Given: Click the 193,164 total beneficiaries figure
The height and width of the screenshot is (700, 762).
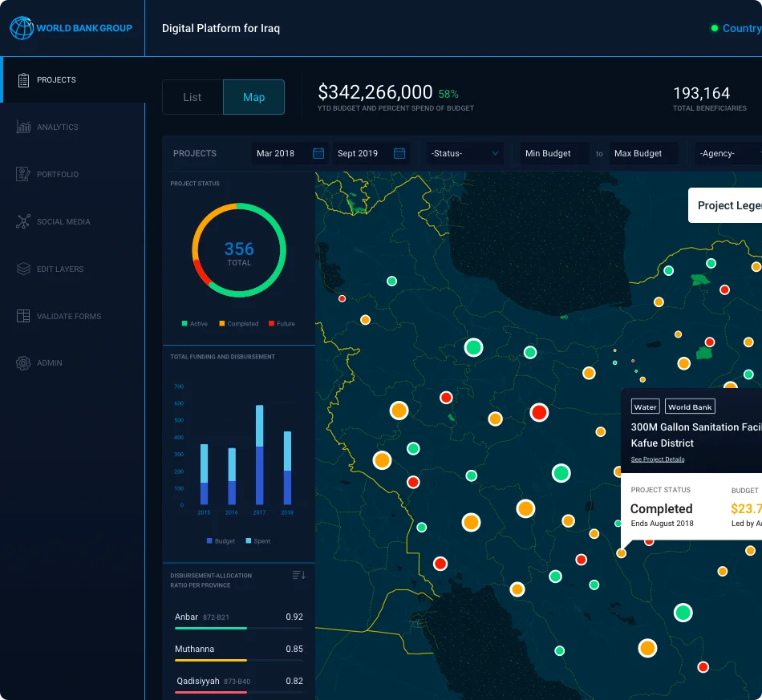Looking at the screenshot, I should point(701,93).
